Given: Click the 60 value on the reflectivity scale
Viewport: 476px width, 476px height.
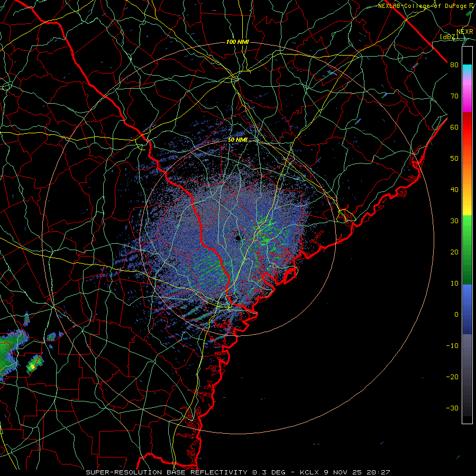Looking at the screenshot, I should tap(454, 127).
